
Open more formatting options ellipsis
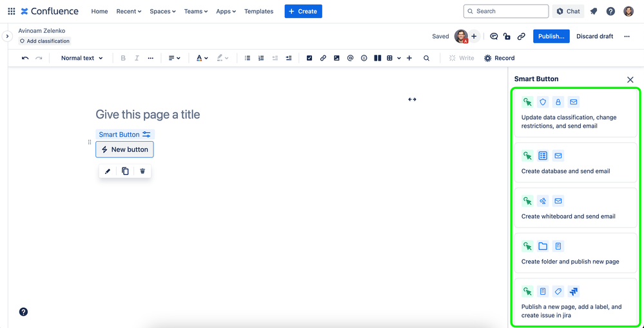[151, 58]
